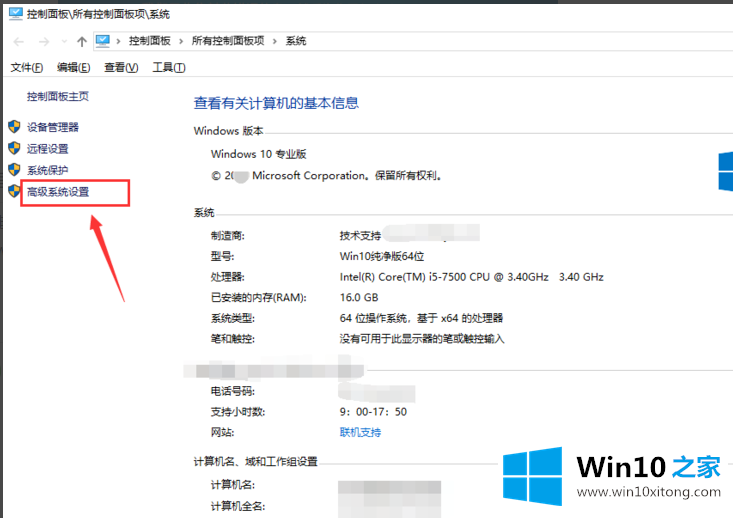Click the 处理器: label
This screenshot has width=733, height=518.
(228, 277)
